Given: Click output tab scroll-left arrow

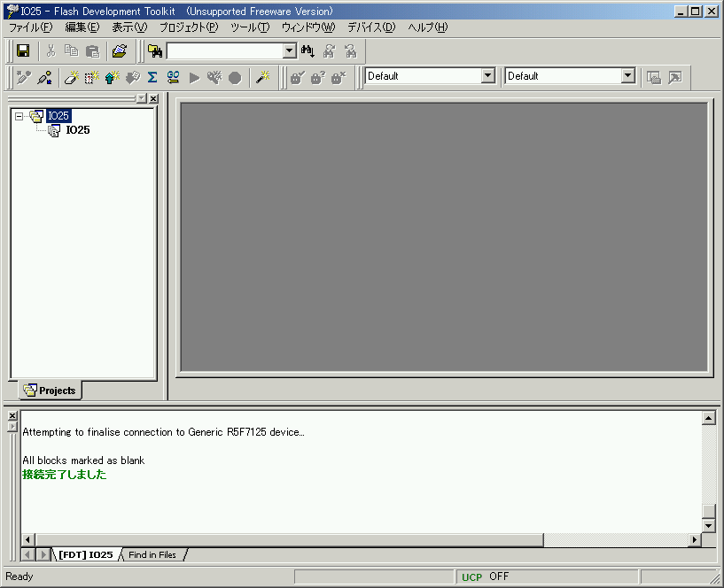Looking at the screenshot, I should coord(27,554).
